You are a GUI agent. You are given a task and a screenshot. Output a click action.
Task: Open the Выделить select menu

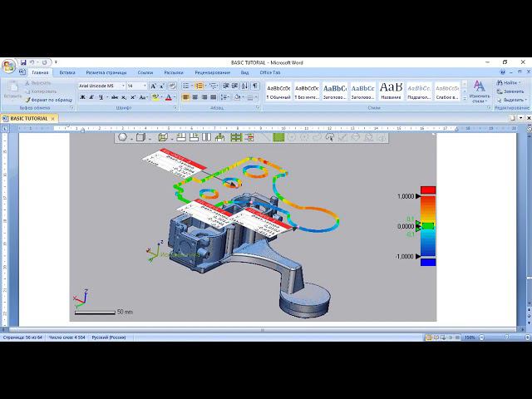click(x=512, y=100)
